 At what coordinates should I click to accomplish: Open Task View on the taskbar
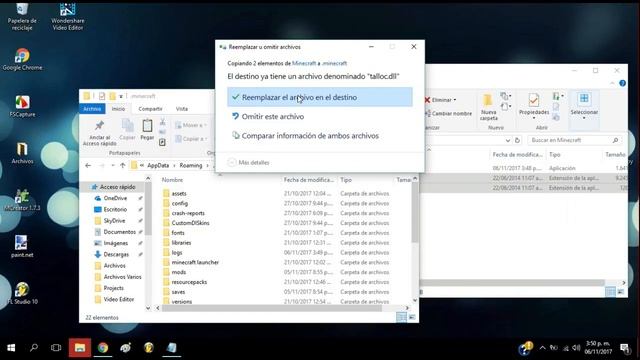point(56,348)
